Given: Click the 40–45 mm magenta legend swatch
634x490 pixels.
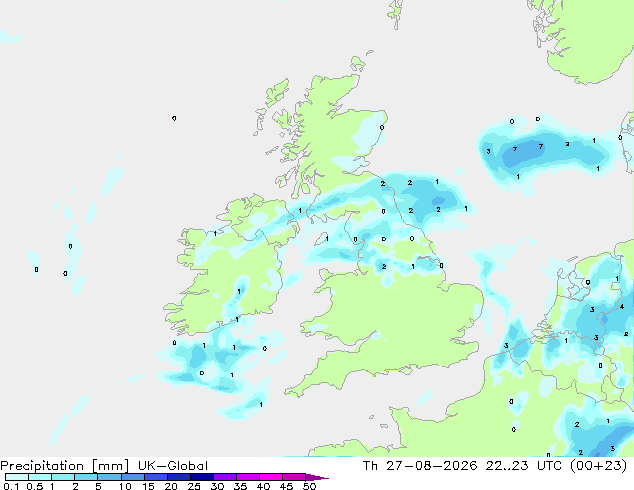Looking at the screenshot, I should click(x=271, y=477).
